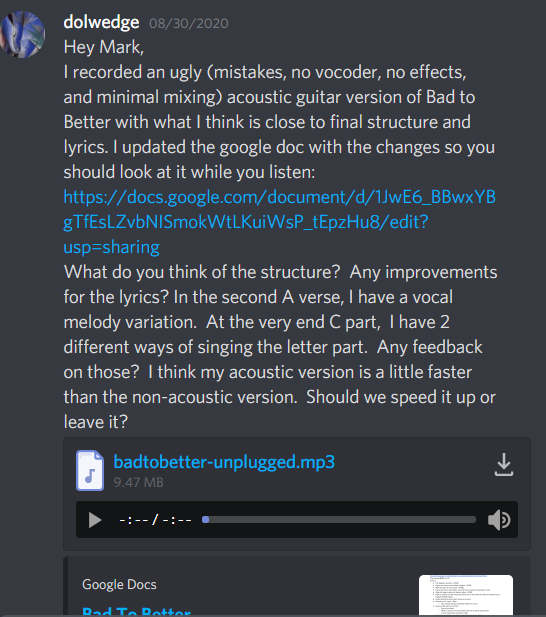Viewport: 546px width, 617px height.
Task: Click the 08/30/2020 message timestamp
Action: coord(188,23)
